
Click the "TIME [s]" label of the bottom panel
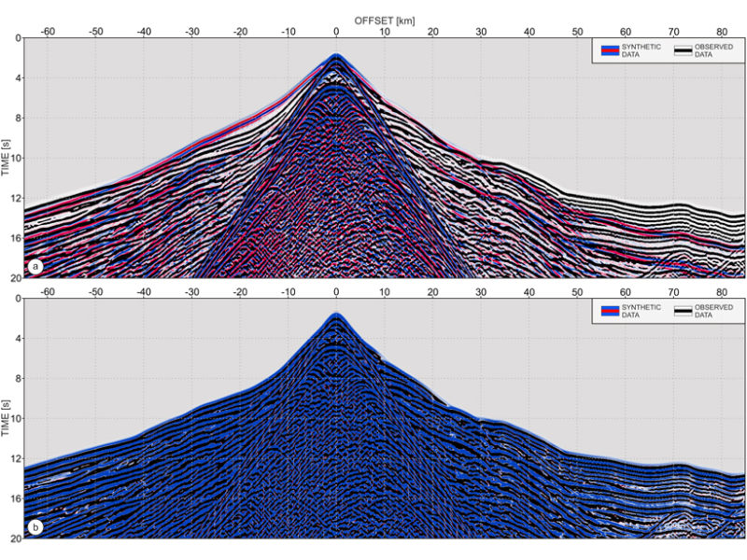point(7,418)
